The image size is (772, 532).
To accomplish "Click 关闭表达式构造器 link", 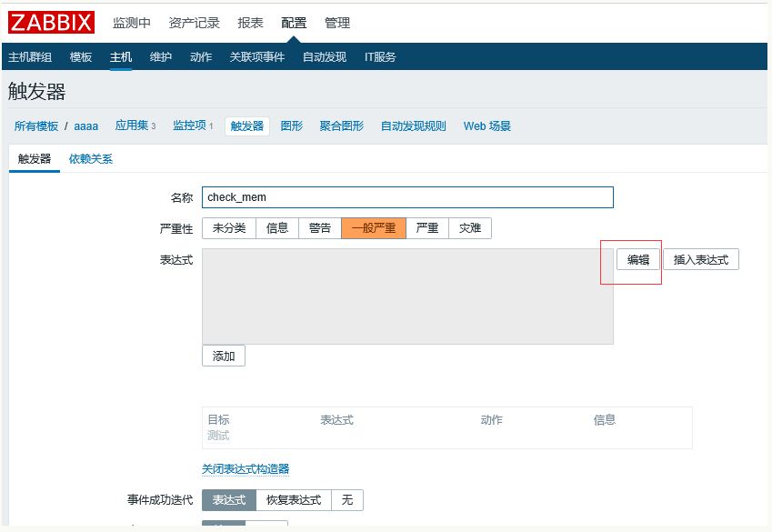I will pyautogui.click(x=246, y=469).
